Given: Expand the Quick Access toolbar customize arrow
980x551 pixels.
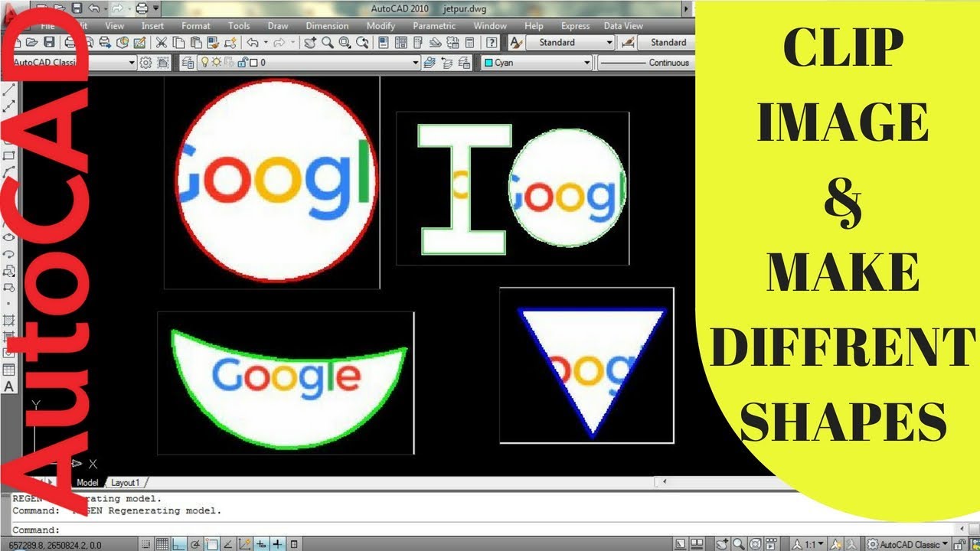Looking at the screenshot, I should click(x=156, y=9).
